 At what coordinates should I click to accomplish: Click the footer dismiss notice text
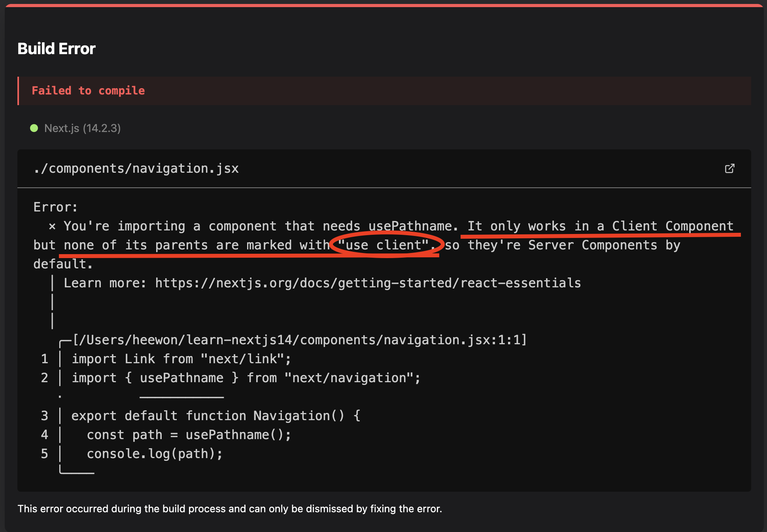(x=230, y=509)
